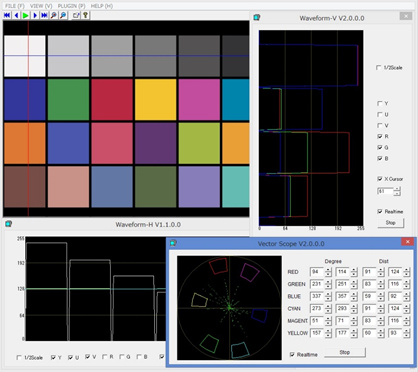Click CYAN Degree field showing 293
418x372 pixels.
(342, 308)
